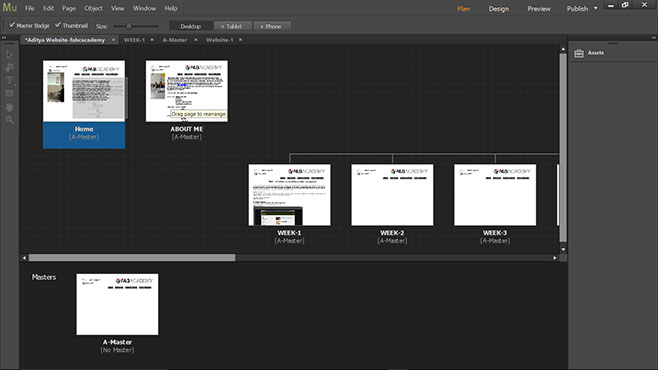Select the Hand tool

tap(9, 107)
